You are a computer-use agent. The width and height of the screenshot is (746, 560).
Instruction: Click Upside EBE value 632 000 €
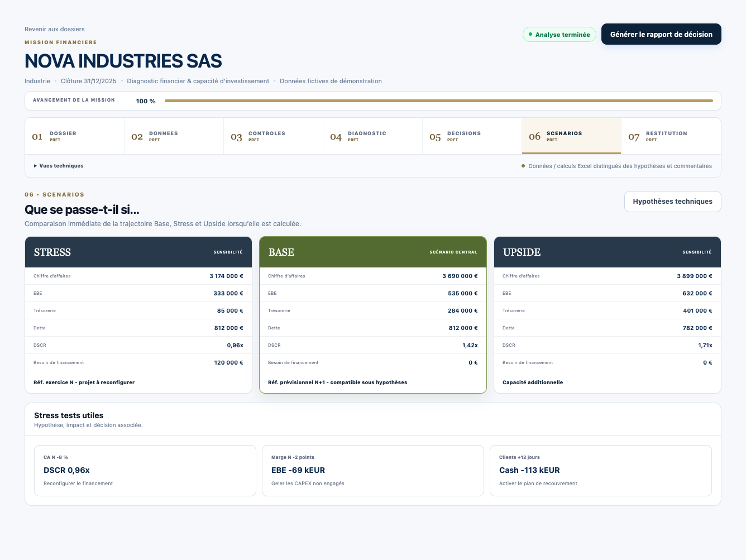point(697,293)
